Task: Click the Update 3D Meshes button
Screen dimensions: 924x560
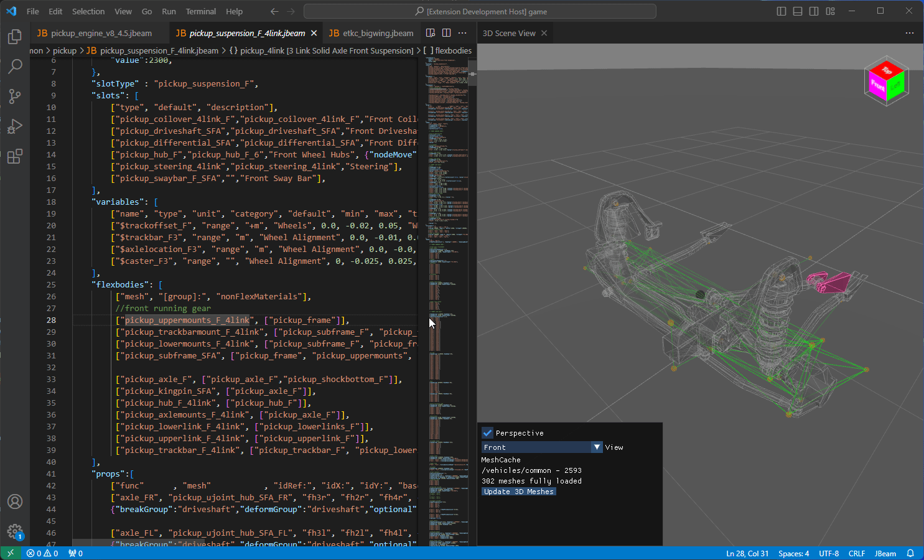Action: [x=518, y=492]
